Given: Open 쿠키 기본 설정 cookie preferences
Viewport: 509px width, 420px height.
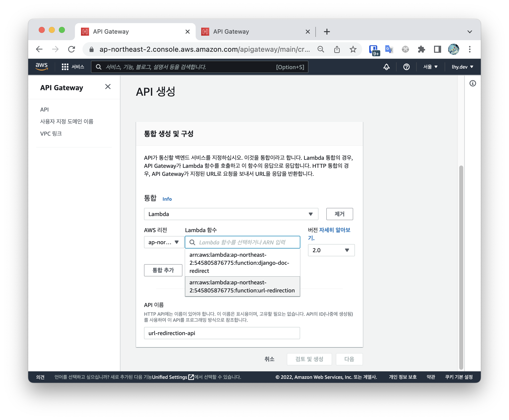Looking at the screenshot, I should [459, 377].
